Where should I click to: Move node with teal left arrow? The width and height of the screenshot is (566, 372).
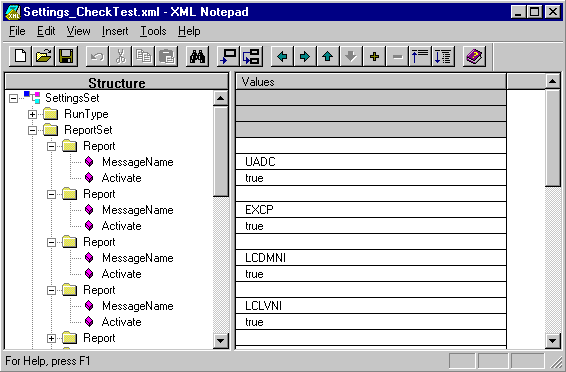click(x=282, y=56)
